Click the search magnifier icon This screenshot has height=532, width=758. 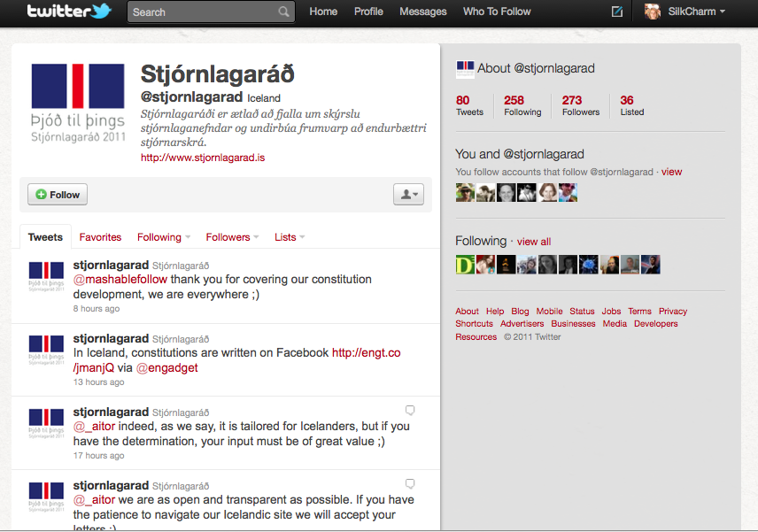click(283, 12)
